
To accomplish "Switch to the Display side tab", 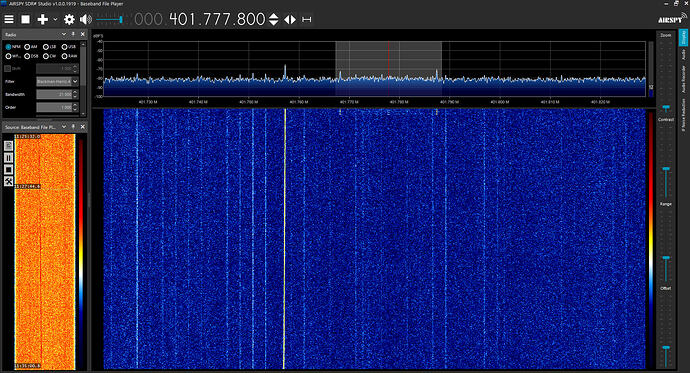I will click(683, 37).
